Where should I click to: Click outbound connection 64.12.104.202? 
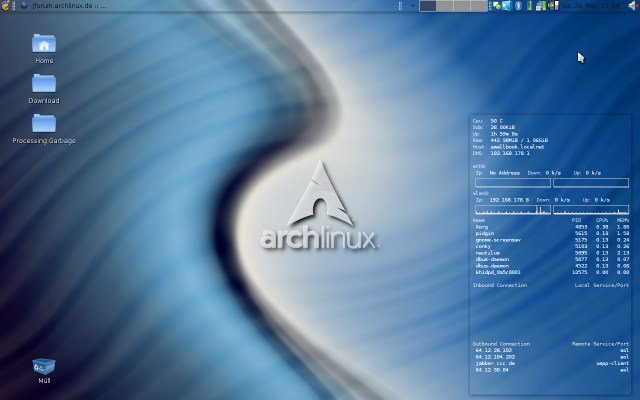tap(495, 357)
